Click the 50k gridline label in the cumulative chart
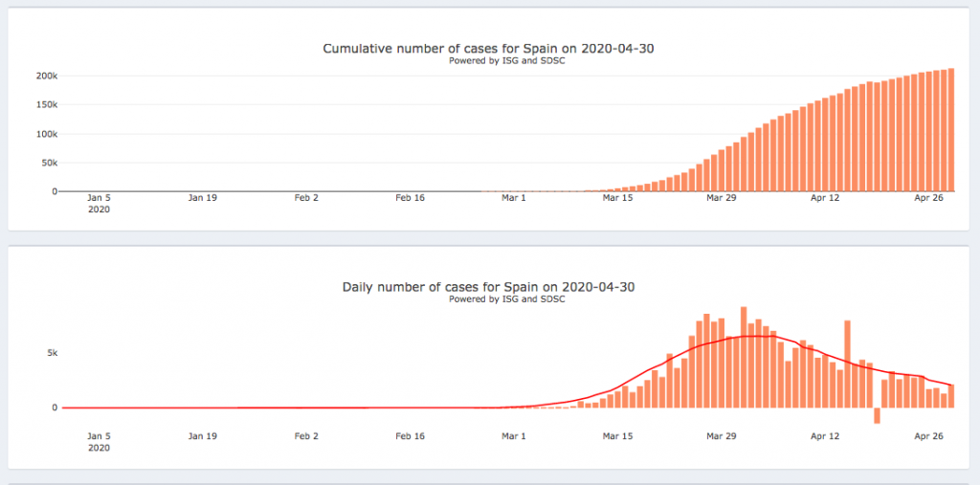This screenshot has height=485, width=980. [49, 163]
